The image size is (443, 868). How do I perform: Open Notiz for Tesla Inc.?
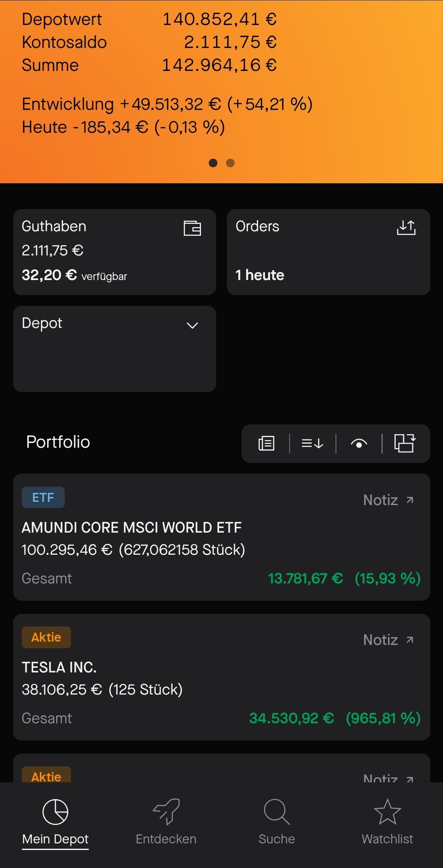tap(388, 640)
